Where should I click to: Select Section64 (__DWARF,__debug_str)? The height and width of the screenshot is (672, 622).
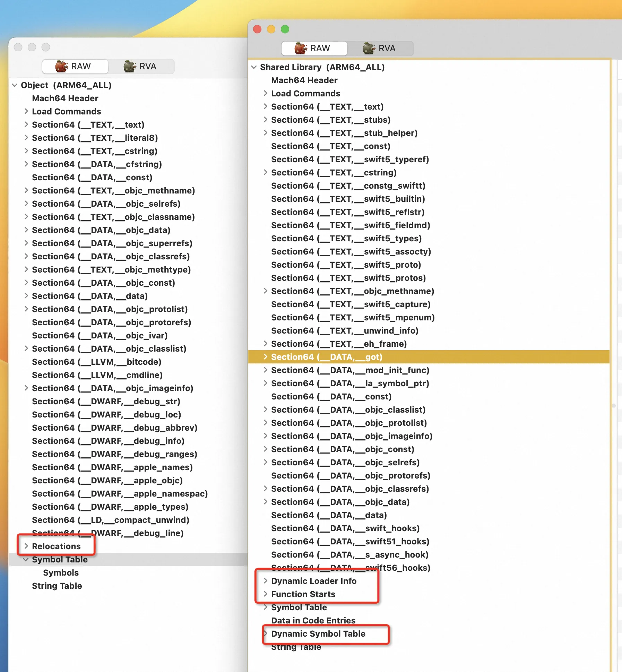106,401
